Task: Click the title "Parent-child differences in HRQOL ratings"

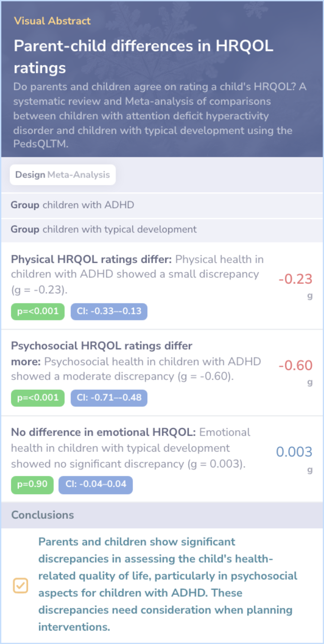Action: point(143,57)
